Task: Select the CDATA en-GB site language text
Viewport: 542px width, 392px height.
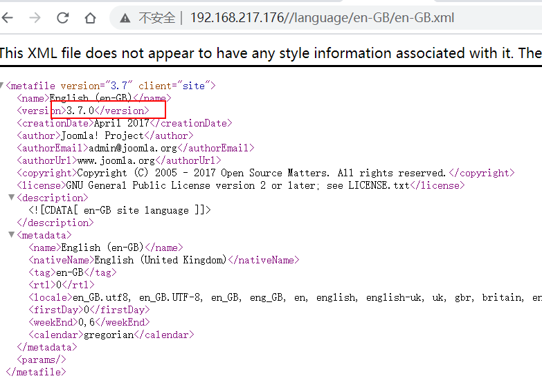Action: coord(120,210)
